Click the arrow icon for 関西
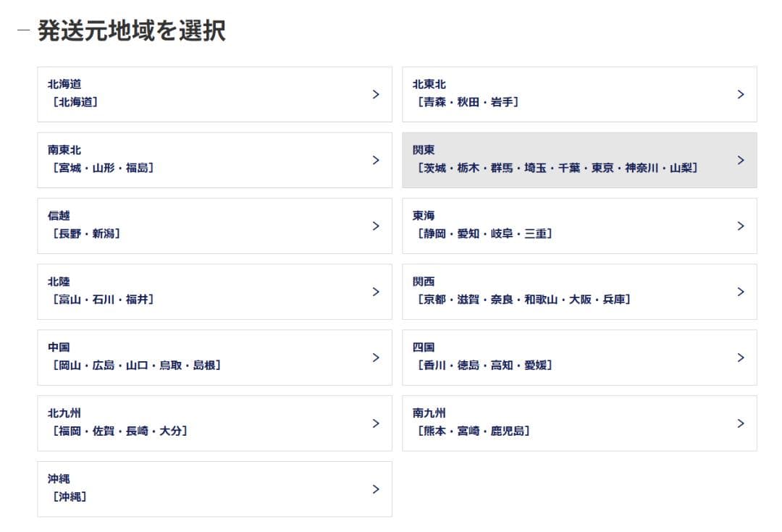 (x=741, y=292)
